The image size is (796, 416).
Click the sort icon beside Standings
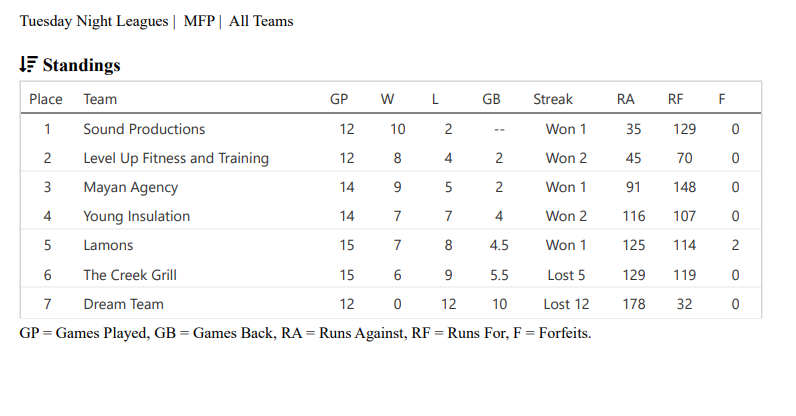28,65
